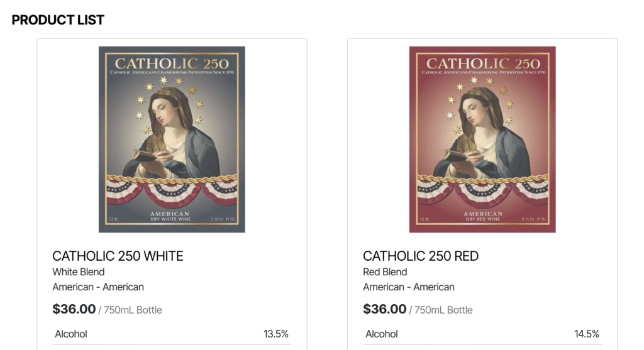Click the 13.5% alcohol value
This screenshot has width=644, height=350.
click(x=276, y=334)
